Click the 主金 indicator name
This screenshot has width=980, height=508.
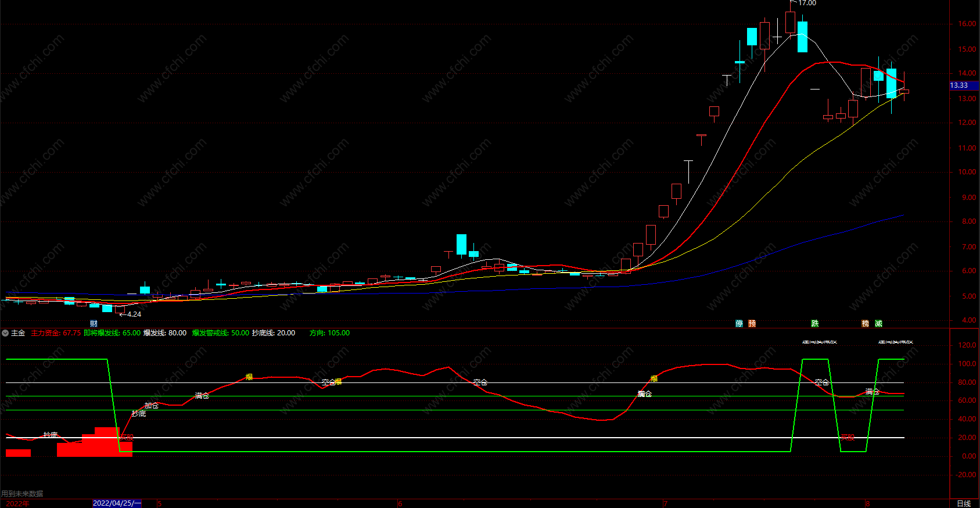coord(18,333)
